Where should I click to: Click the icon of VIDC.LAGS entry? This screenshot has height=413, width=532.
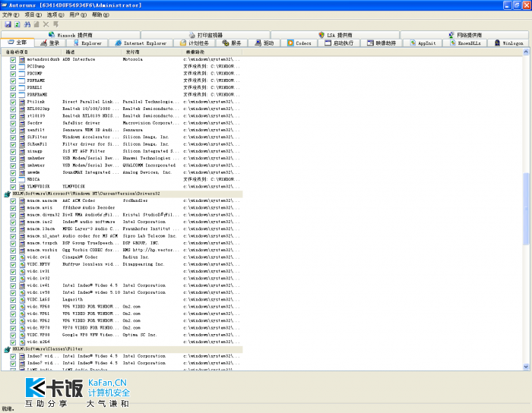[x=22, y=300]
